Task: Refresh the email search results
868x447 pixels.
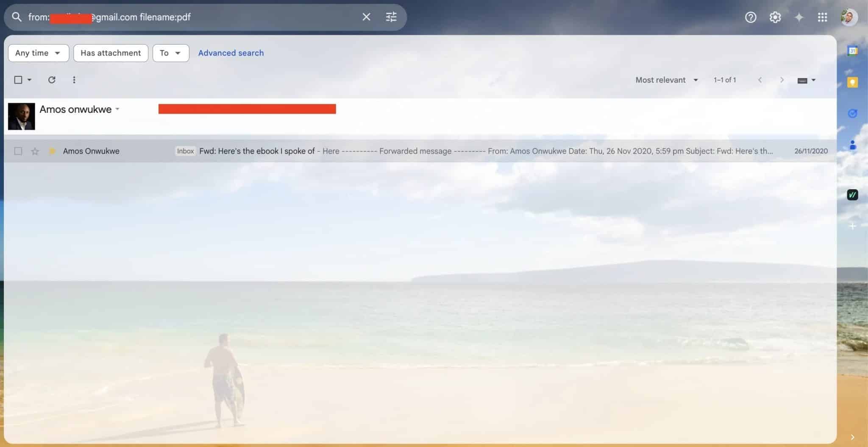Action: tap(52, 80)
